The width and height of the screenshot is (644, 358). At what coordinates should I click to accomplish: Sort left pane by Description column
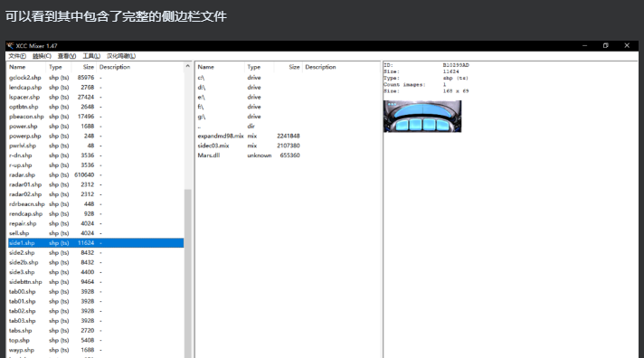click(x=139, y=67)
